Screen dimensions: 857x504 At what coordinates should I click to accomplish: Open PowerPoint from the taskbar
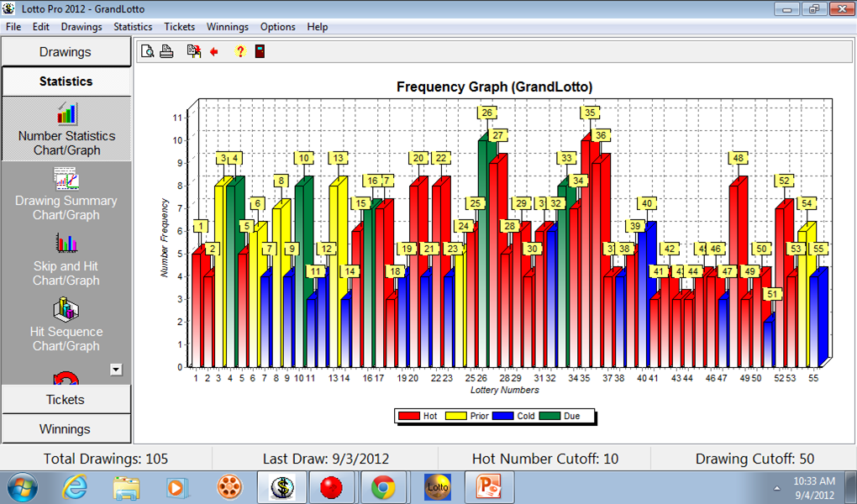point(489,486)
